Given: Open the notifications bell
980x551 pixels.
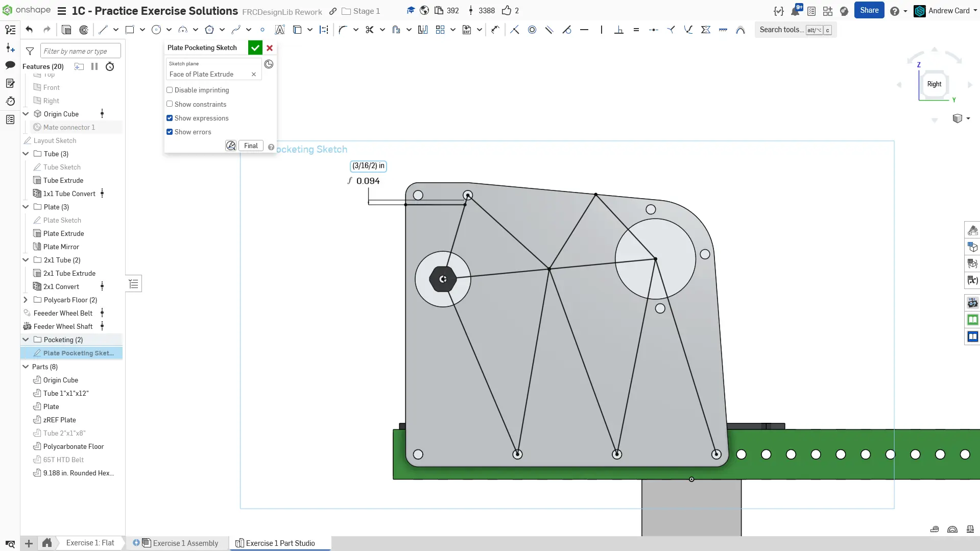Looking at the screenshot, I should point(795,11).
